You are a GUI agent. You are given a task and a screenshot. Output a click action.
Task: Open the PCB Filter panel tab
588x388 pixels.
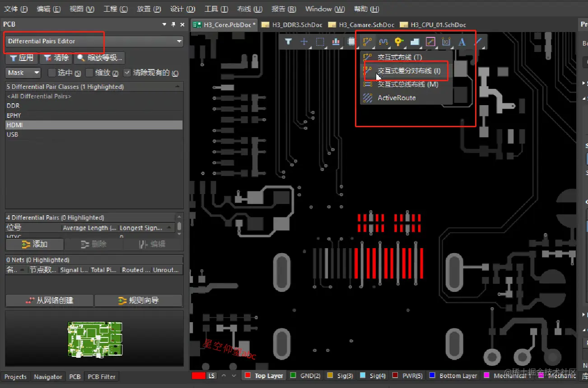102,377
